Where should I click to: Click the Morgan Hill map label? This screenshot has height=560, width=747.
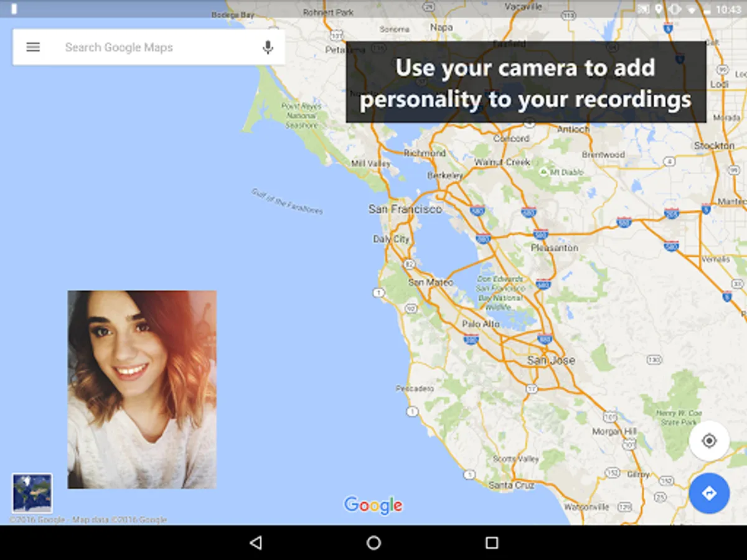614,431
